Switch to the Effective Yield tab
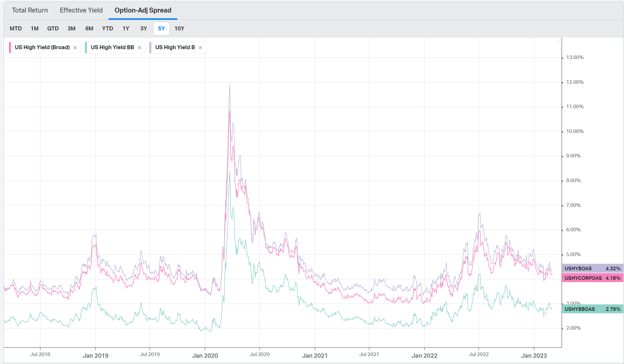The height and width of the screenshot is (364, 624). 81,10
